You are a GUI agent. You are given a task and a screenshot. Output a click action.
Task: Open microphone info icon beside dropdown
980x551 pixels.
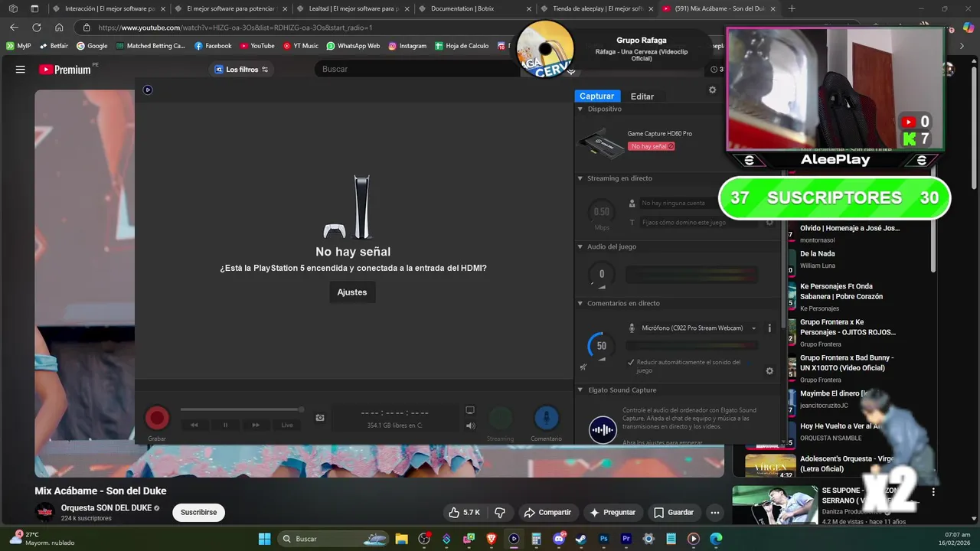coord(769,328)
